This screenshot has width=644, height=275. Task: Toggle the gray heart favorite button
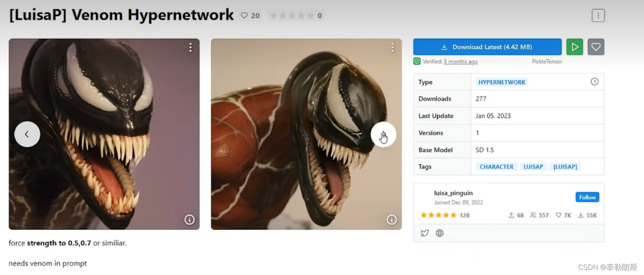[596, 47]
